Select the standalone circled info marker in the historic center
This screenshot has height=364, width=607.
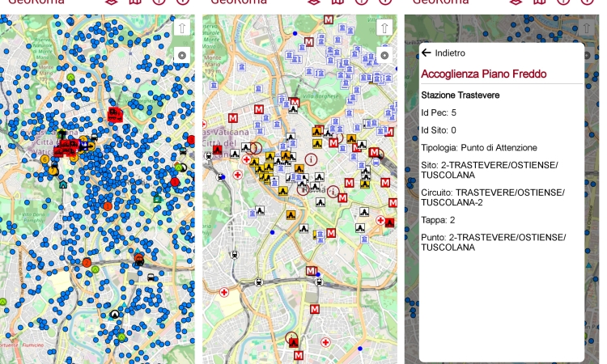(311, 159)
